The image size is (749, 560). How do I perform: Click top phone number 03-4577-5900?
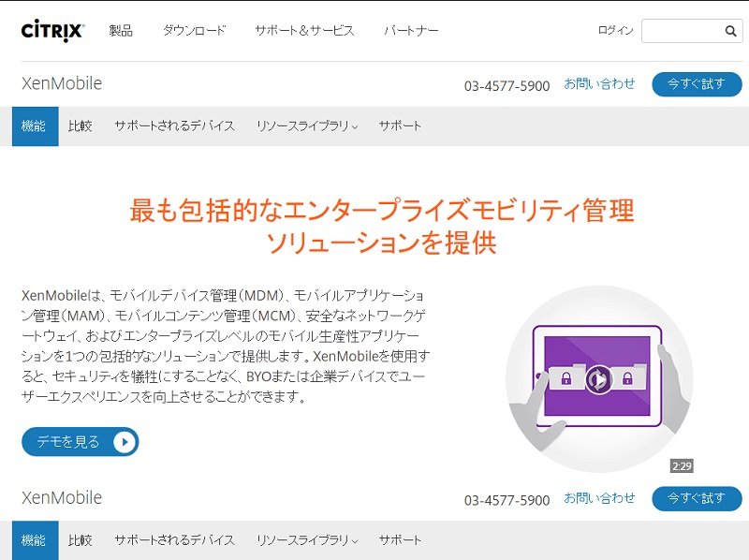(x=507, y=86)
